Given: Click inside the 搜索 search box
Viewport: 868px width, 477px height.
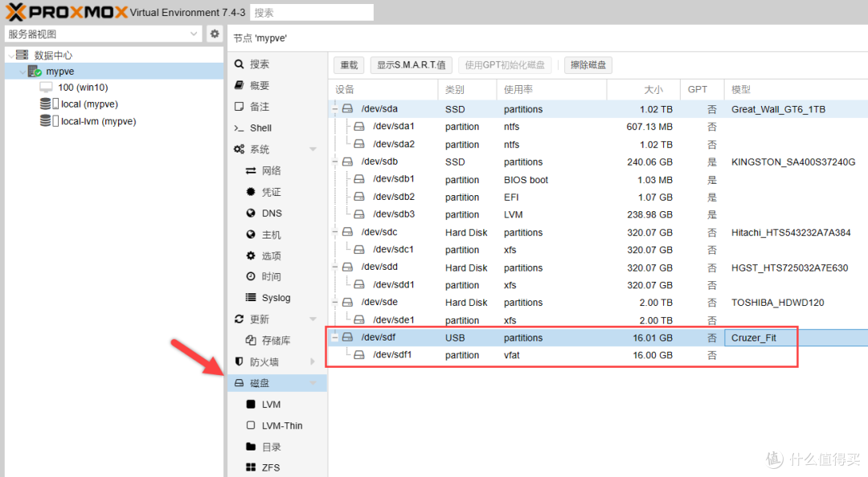Looking at the screenshot, I should [x=311, y=12].
